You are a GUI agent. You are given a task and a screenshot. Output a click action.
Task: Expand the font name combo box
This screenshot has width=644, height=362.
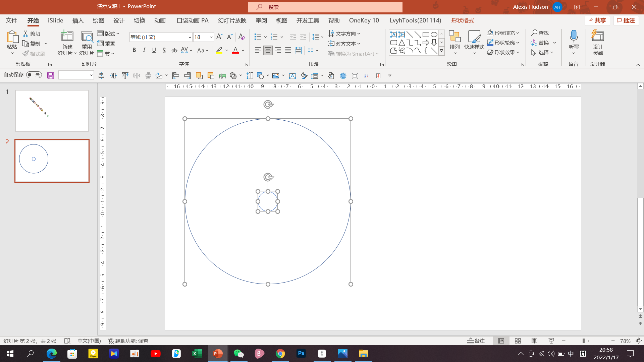click(190, 37)
